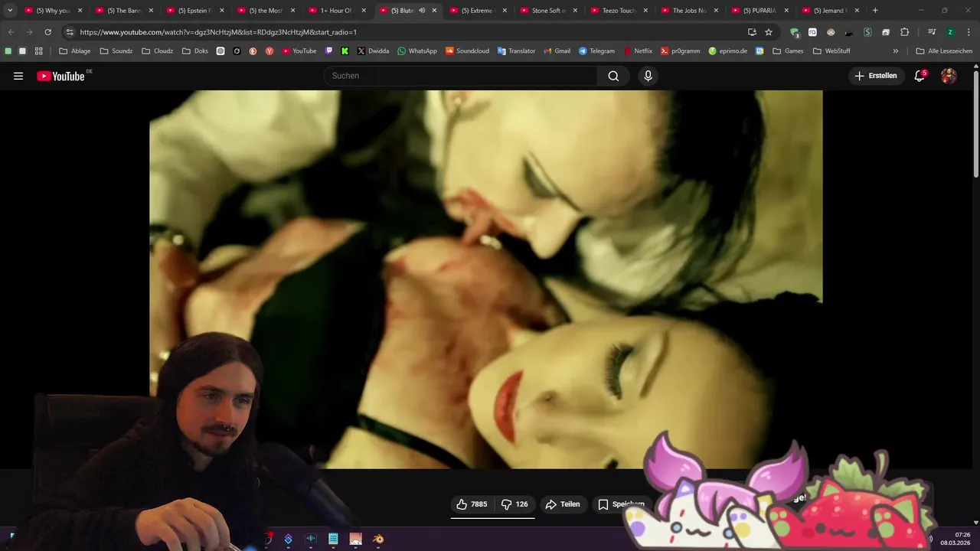This screenshot has width=980, height=551.
Task: Install or cast page icon in address bar
Action: click(752, 32)
